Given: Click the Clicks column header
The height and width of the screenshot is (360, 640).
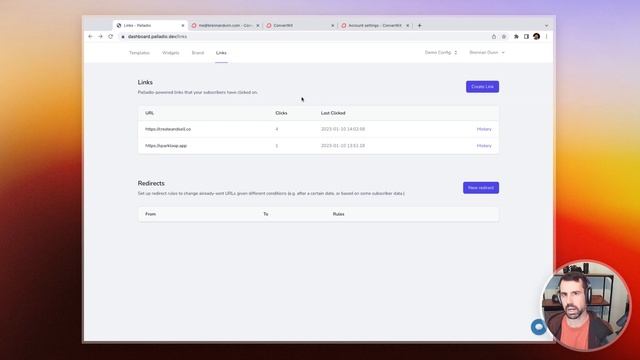Looking at the screenshot, I should [x=281, y=113].
